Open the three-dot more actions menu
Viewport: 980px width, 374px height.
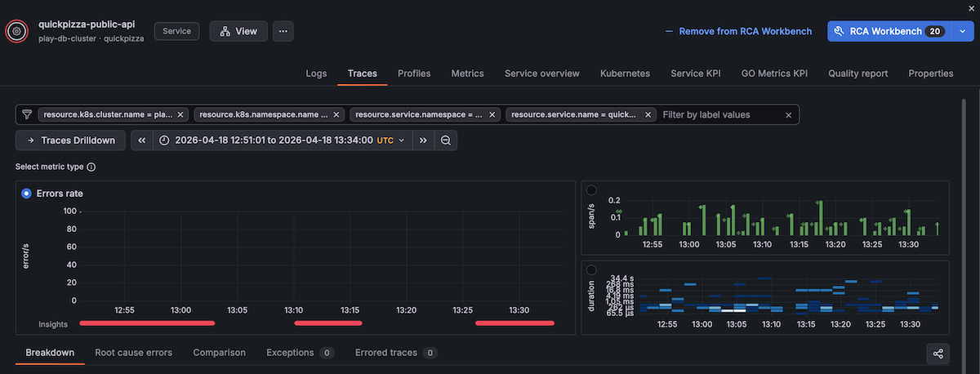283,31
